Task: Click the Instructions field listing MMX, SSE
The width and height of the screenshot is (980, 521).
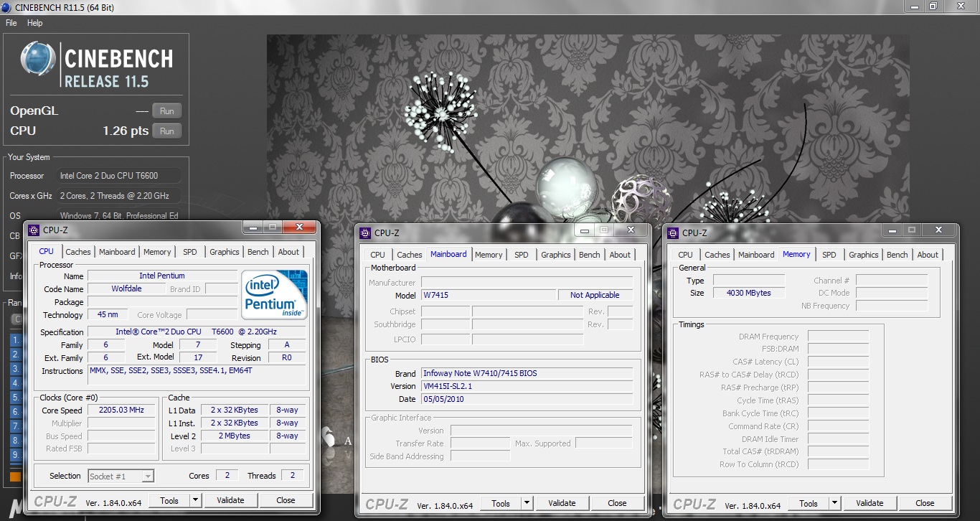Action: (x=197, y=375)
